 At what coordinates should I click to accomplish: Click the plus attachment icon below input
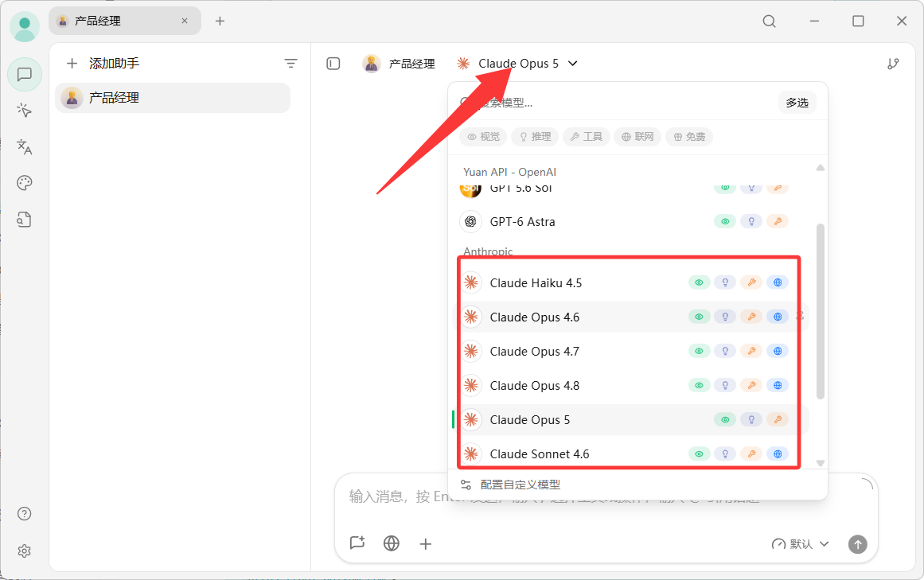426,543
